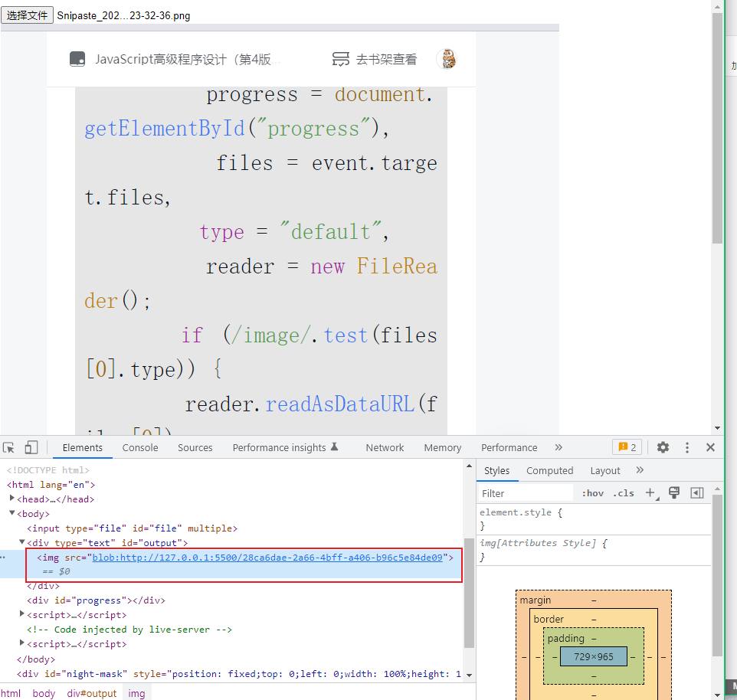The height and width of the screenshot is (700, 737).
Task: Select the Computed pane tab
Action: pos(549,471)
